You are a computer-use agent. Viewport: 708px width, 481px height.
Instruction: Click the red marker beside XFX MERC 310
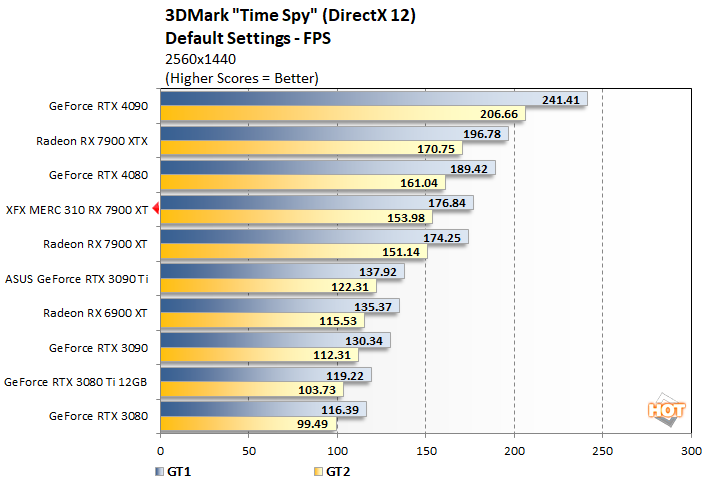(x=156, y=208)
